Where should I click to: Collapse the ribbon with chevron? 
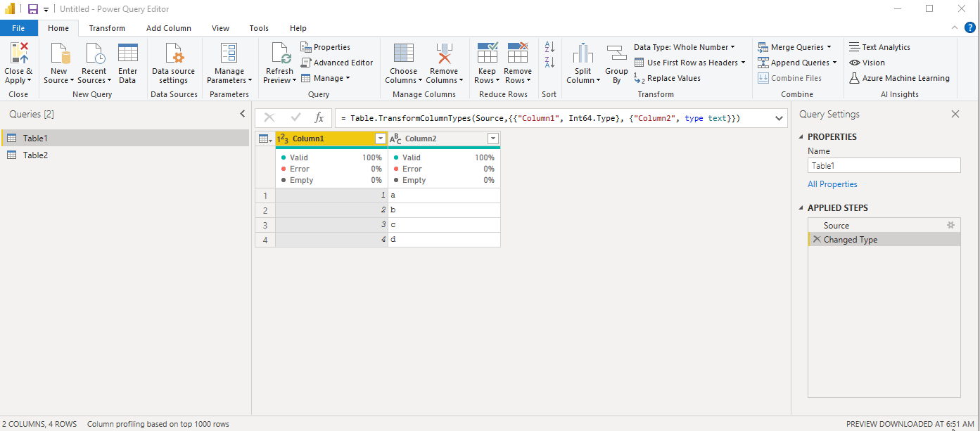[955, 28]
